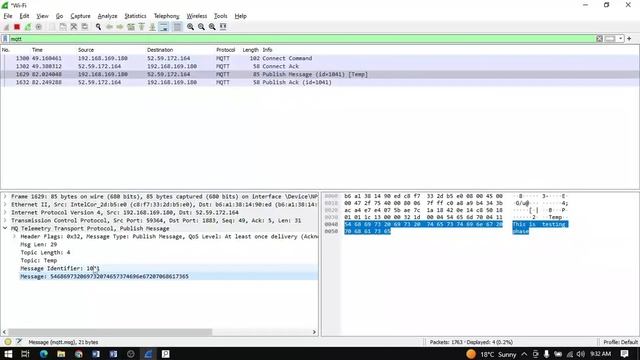640x360 pixels.
Task: Select packet 1302 Connect Ack
Action: 320,66
